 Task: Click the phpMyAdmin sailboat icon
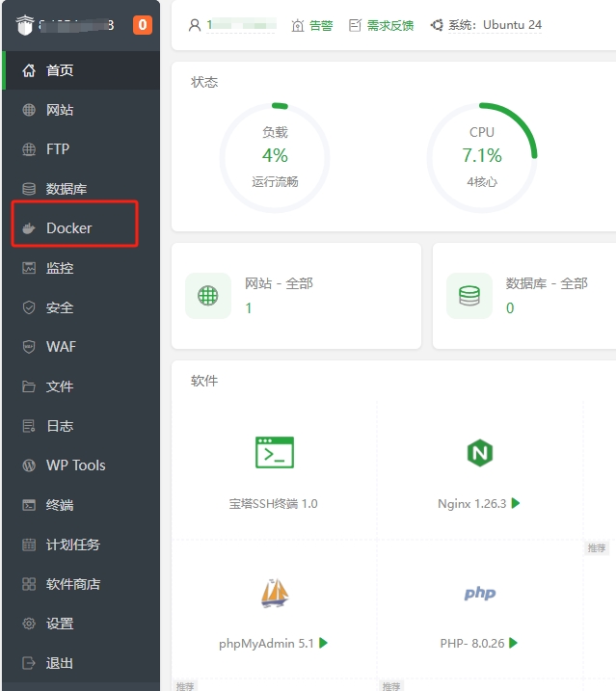[274, 592]
